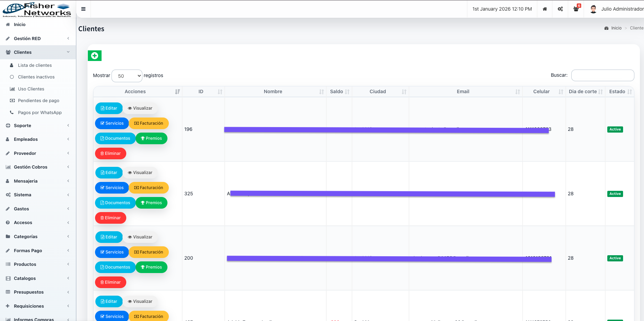The image size is (644, 321).
Task: Expand the Soporte sidebar menu
Action: (x=38, y=126)
